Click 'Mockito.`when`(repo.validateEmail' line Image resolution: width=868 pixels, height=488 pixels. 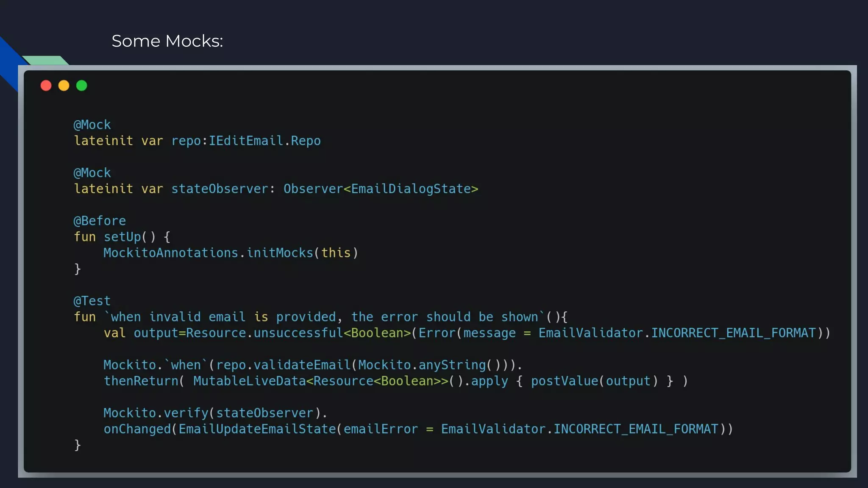pyautogui.click(x=313, y=365)
